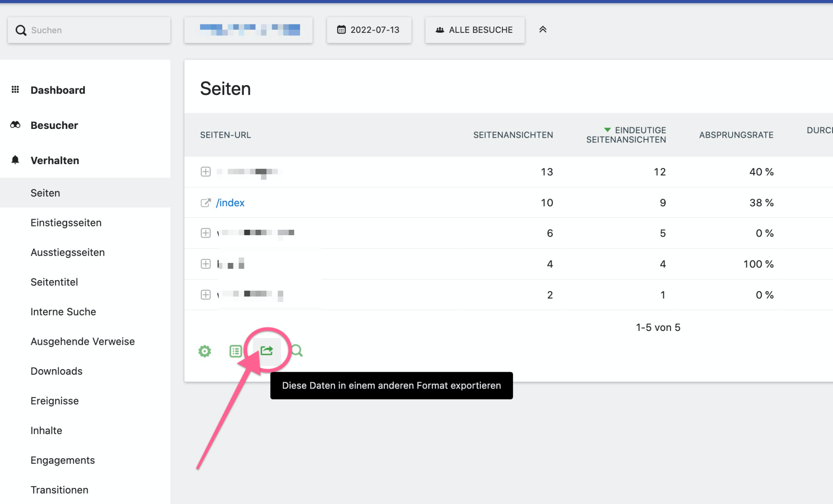Collapse the top bar with double chevron
The width and height of the screenshot is (833, 504).
tap(543, 29)
